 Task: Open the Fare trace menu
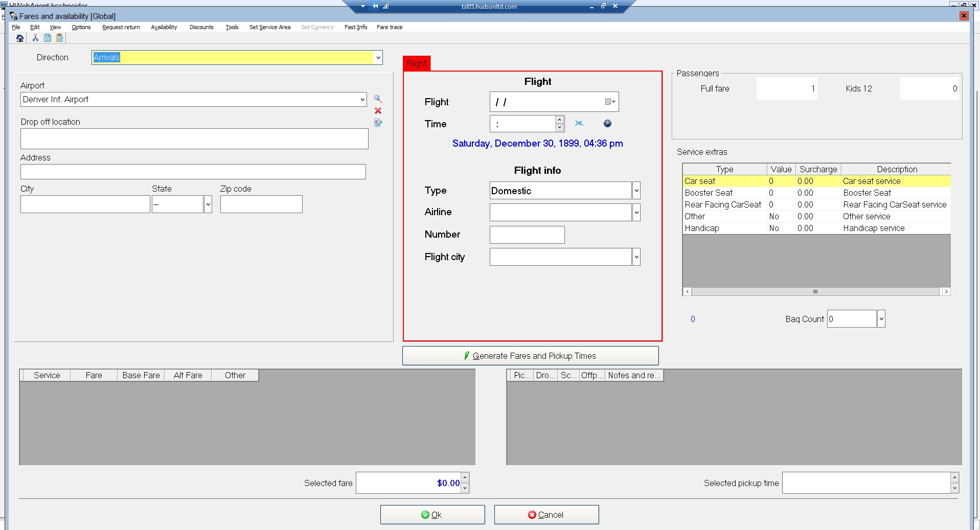(x=389, y=27)
